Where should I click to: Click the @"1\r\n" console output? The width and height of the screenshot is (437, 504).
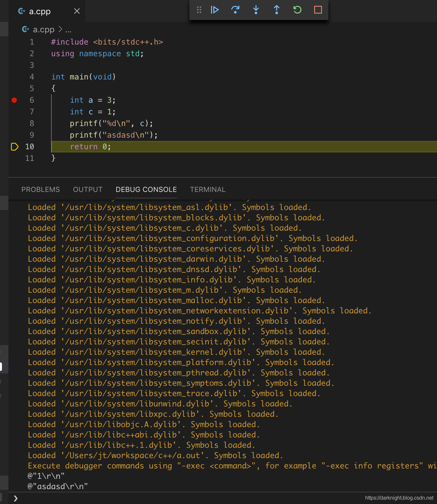coord(46,476)
